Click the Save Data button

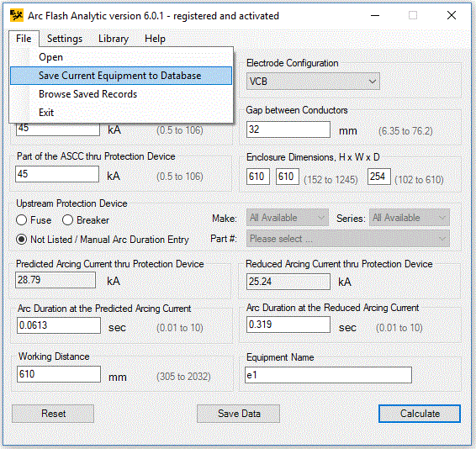click(x=238, y=414)
